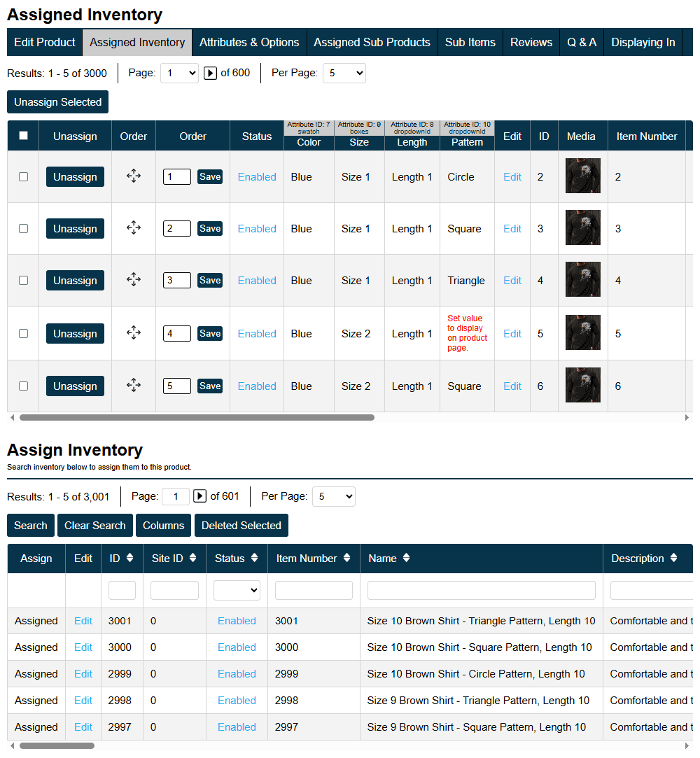700x758 pixels.
Task: Click Enabled status link for item ID 2
Action: pos(257,177)
